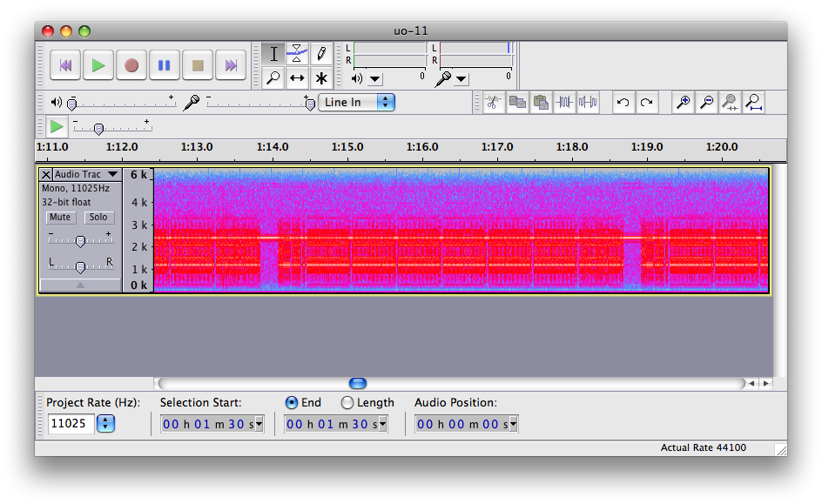Select the Zoom magnifier tool
This screenshot has height=504, width=822.
[x=273, y=78]
